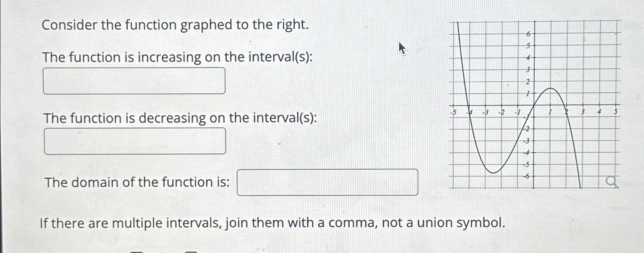Click the curve's local maximum peak
The width and height of the screenshot is (644, 253).
click(550, 89)
